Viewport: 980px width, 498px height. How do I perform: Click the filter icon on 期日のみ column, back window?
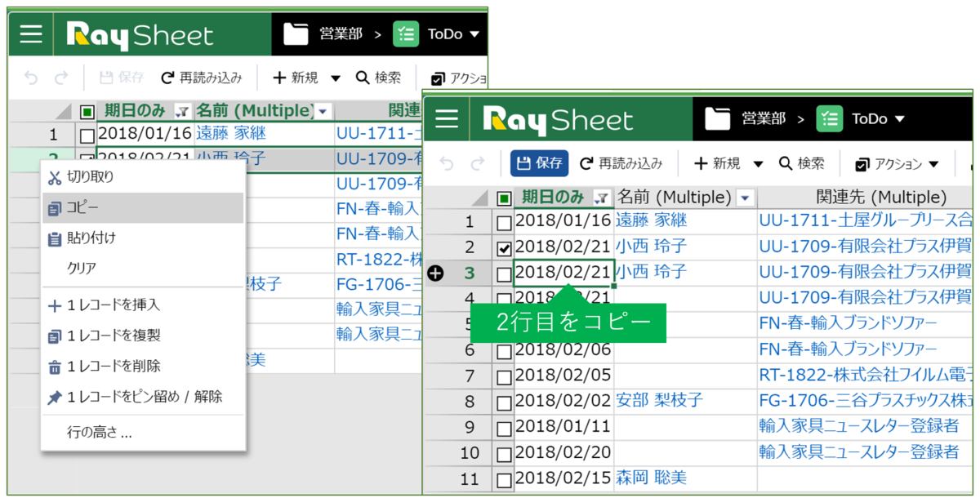183,111
